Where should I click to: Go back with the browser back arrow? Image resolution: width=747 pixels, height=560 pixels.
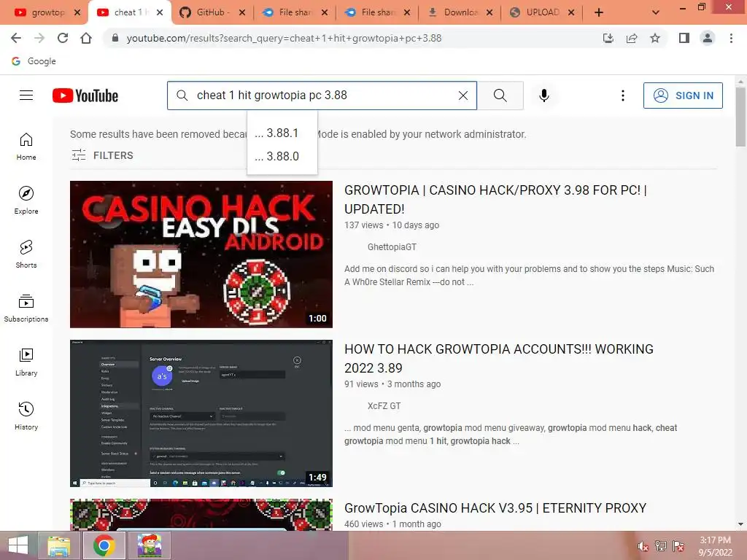pos(16,38)
